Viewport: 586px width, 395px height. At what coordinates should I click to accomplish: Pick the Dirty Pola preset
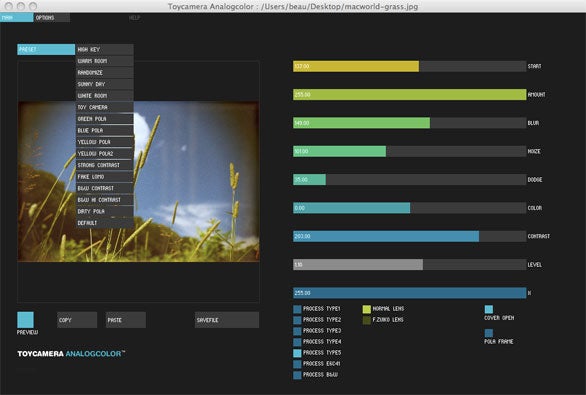105,212
